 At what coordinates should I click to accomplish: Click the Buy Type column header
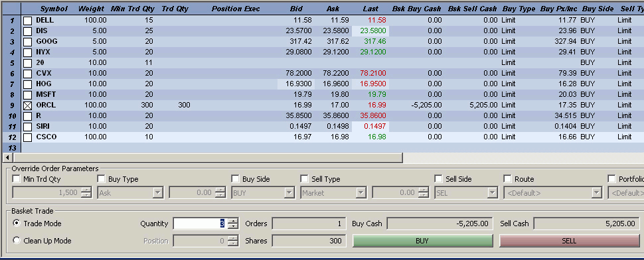(519, 9)
